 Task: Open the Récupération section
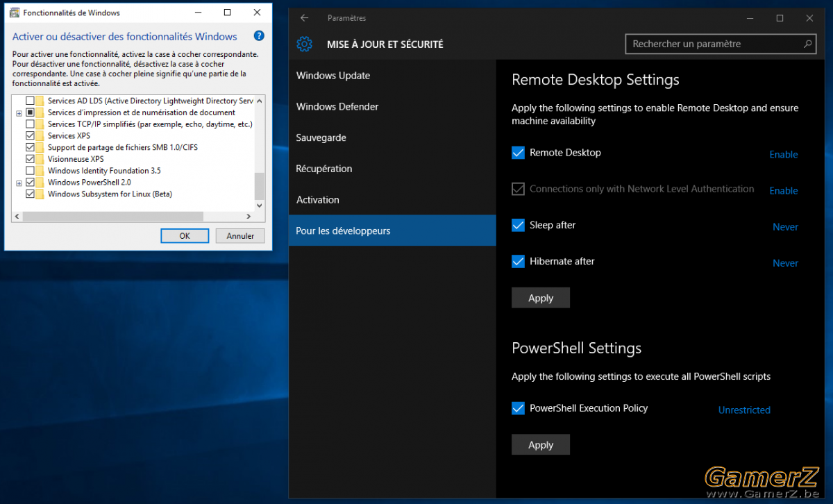pyautogui.click(x=392, y=169)
